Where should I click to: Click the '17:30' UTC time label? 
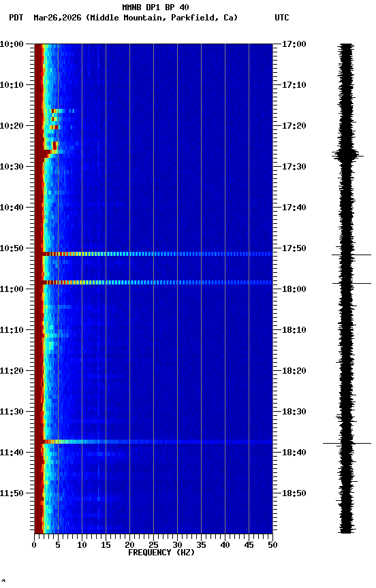coord(294,167)
